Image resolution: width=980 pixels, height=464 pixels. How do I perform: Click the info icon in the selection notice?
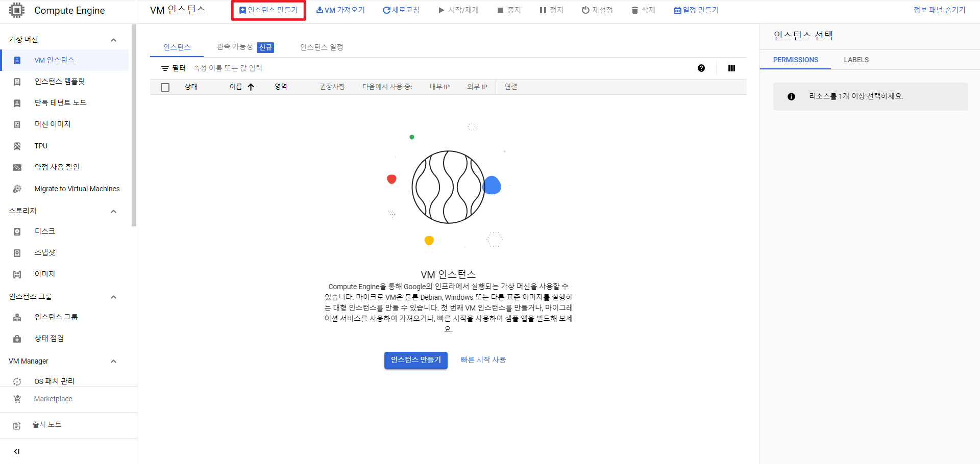(x=791, y=96)
